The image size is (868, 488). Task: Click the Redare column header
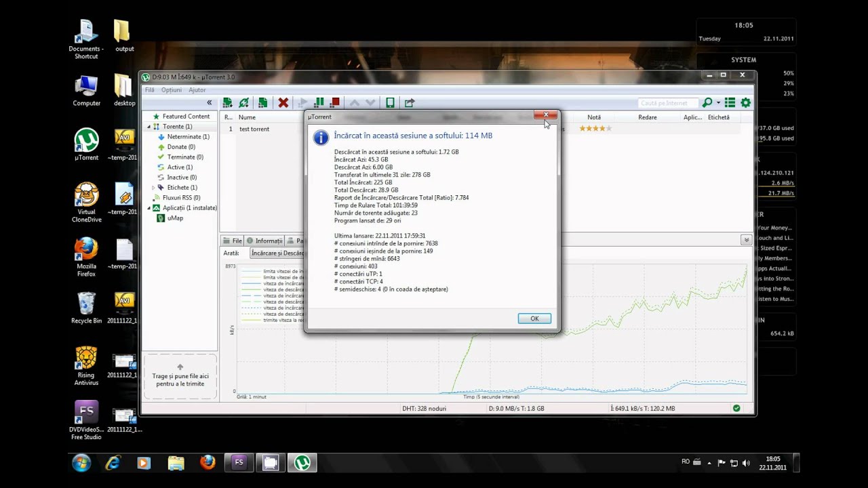[647, 117]
